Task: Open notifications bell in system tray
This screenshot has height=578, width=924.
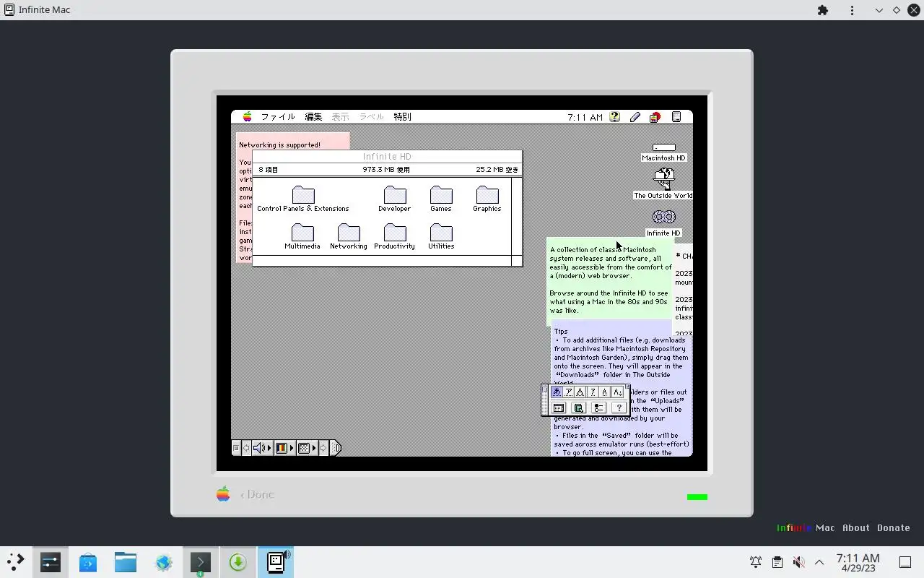Action: [x=756, y=562]
